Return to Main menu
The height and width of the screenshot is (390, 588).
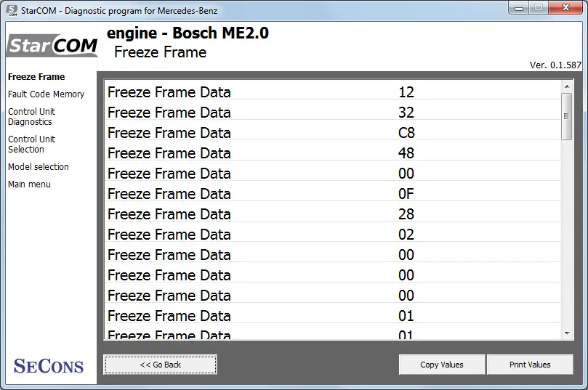[29, 184]
